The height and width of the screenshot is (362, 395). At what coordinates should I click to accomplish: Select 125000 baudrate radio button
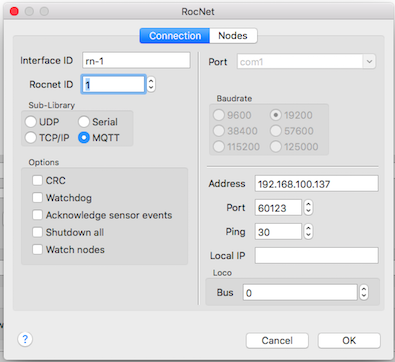pyautogui.click(x=276, y=146)
